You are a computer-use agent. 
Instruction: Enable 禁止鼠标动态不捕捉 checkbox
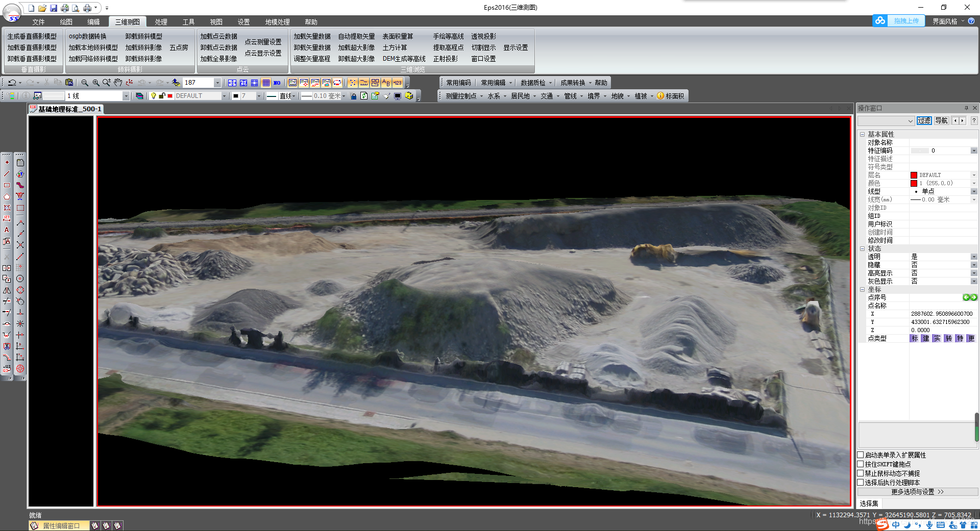[x=861, y=473]
